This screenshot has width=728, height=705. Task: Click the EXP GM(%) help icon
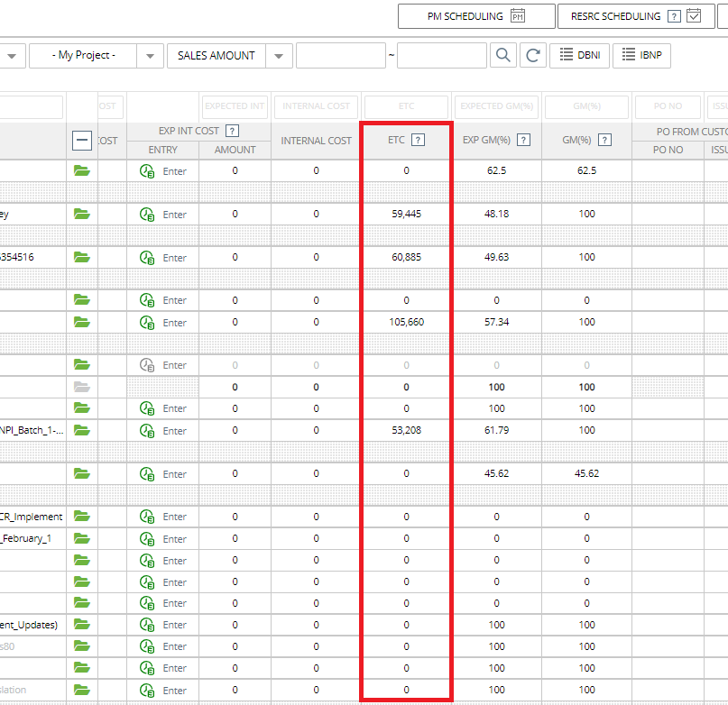(x=524, y=140)
